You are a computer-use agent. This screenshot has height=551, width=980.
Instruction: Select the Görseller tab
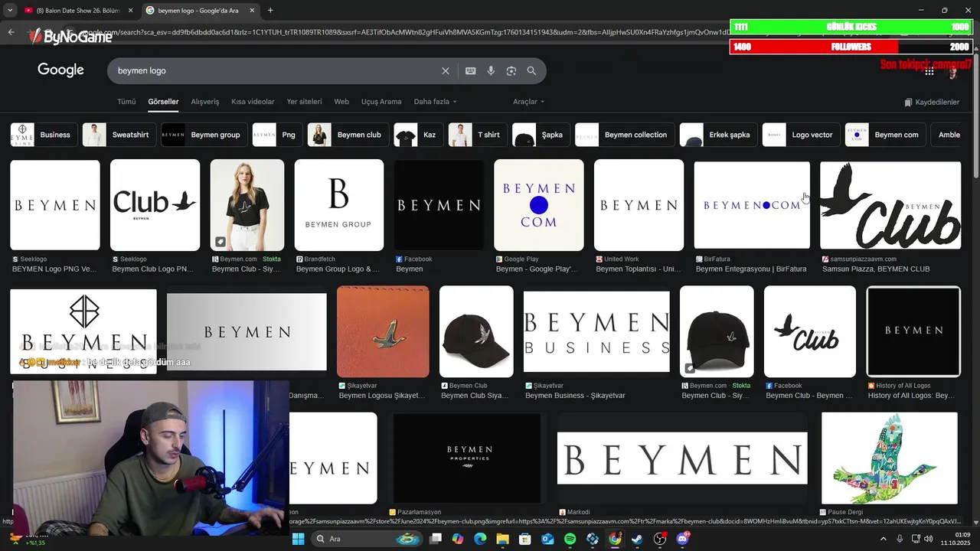(163, 102)
